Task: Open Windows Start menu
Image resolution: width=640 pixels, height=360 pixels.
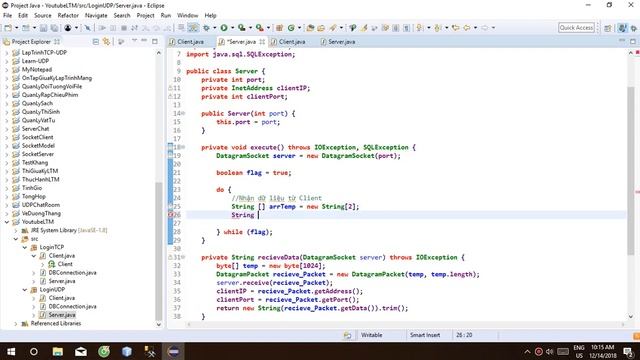Action: [11, 351]
